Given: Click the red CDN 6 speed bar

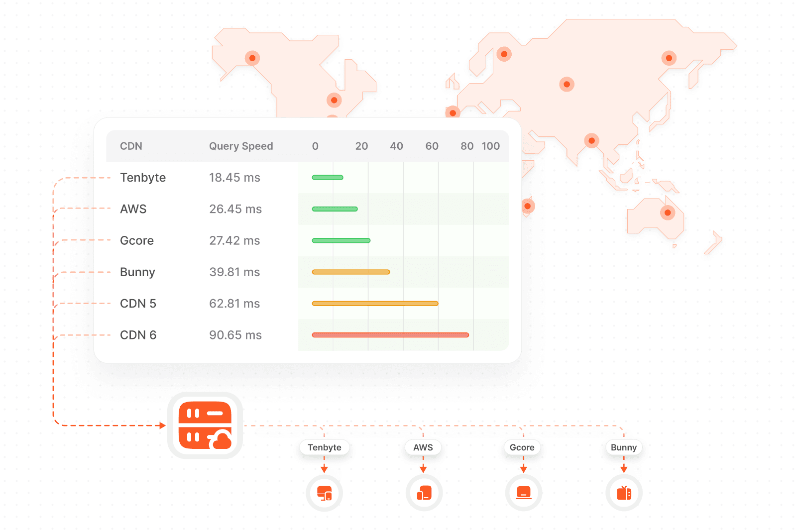Looking at the screenshot, I should pos(390,335).
